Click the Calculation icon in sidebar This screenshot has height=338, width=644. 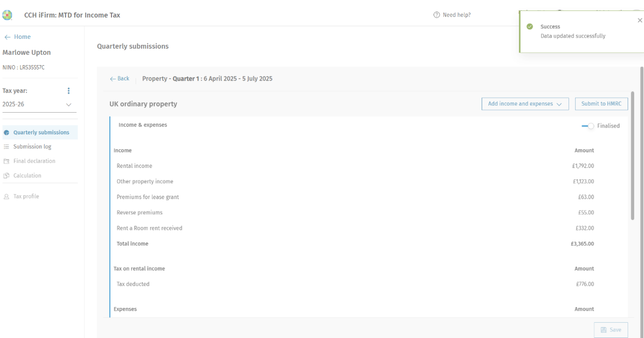pyautogui.click(x=7, y=176)
